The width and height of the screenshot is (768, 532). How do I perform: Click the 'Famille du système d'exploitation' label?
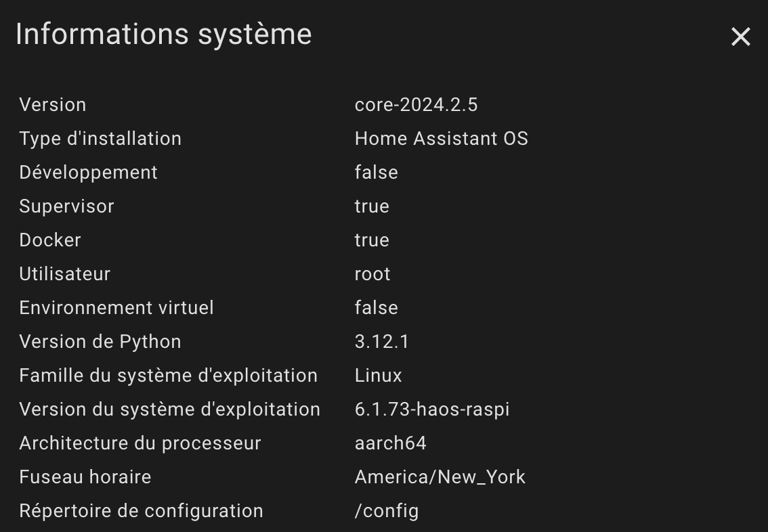click(x=168, y=376)
